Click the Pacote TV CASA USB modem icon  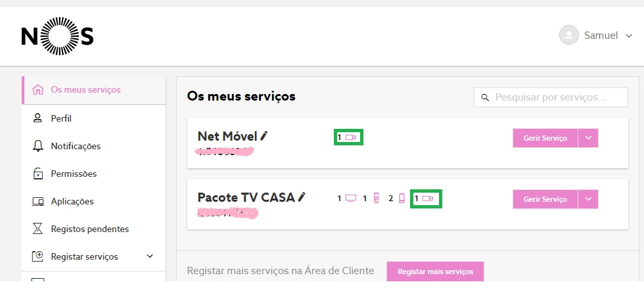click(x=428, y=198)
